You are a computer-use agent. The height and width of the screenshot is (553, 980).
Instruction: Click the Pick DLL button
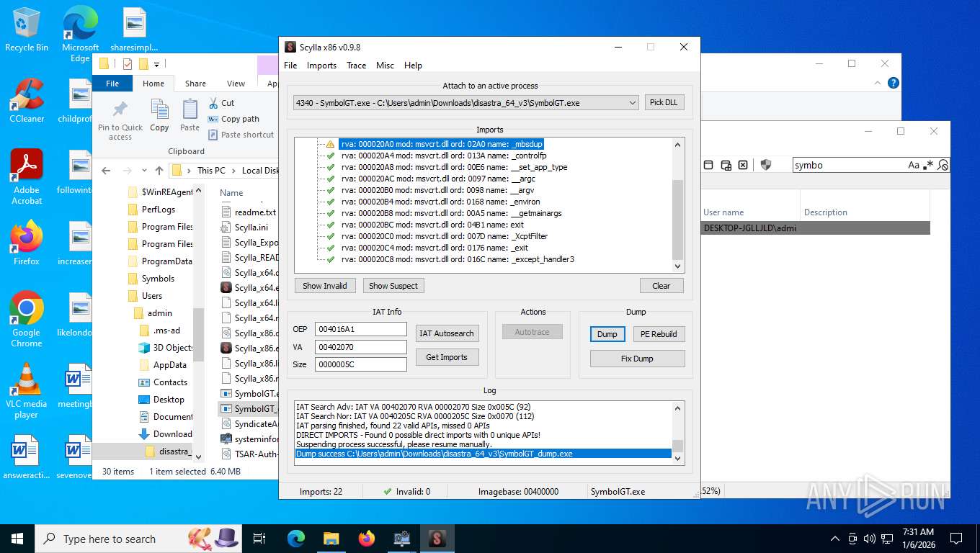tap(664, 102)
